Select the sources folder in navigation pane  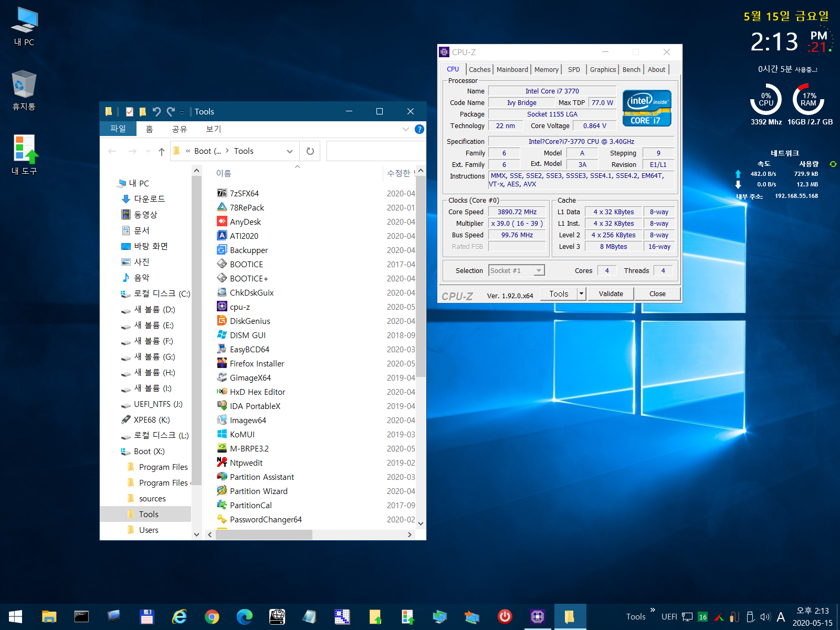tap(146, 499)
